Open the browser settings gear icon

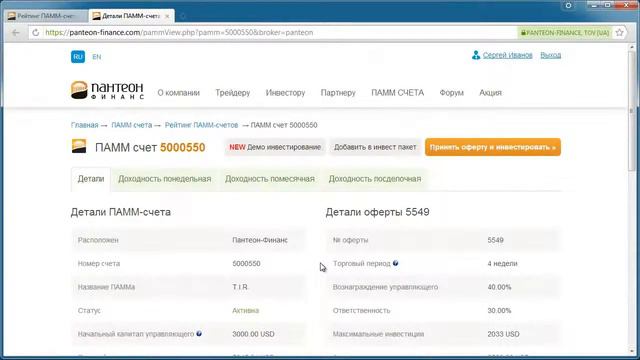[568, 6]
